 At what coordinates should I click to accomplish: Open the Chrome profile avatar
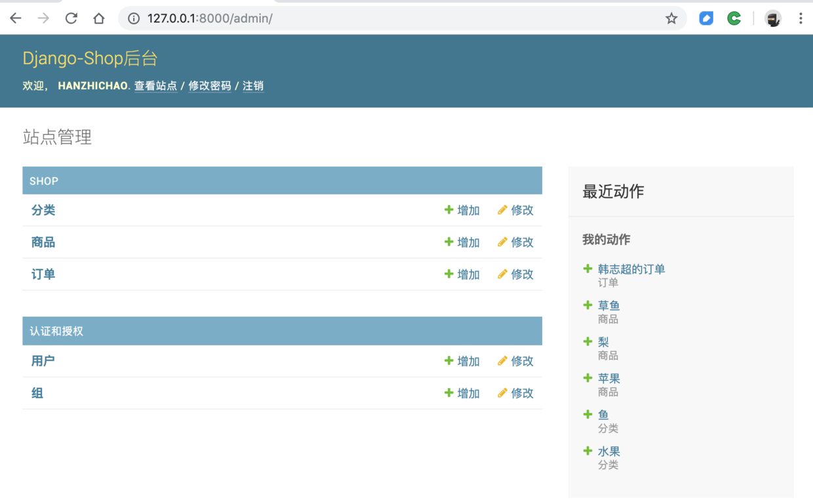click(x=773, y=18)
